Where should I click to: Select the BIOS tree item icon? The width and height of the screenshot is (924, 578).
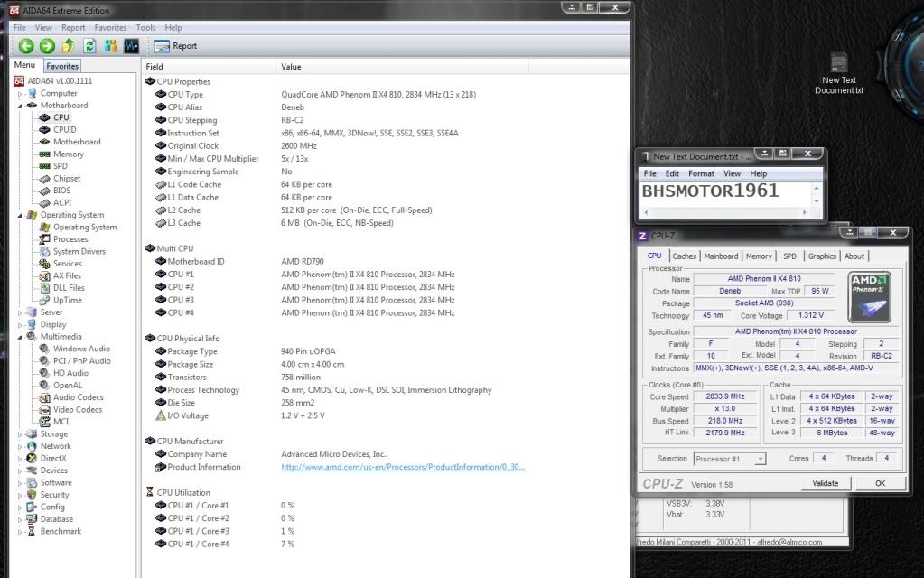[x=44, y=191]
